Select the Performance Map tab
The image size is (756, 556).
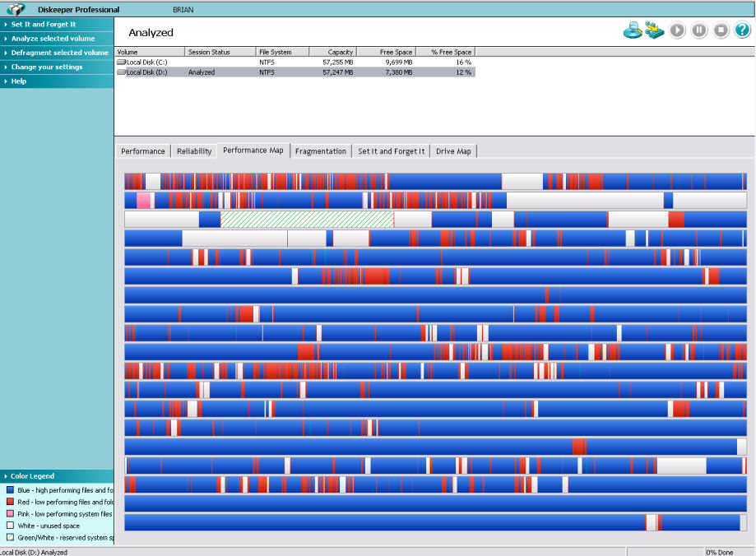pyautogui.click(x=253, y=151)
